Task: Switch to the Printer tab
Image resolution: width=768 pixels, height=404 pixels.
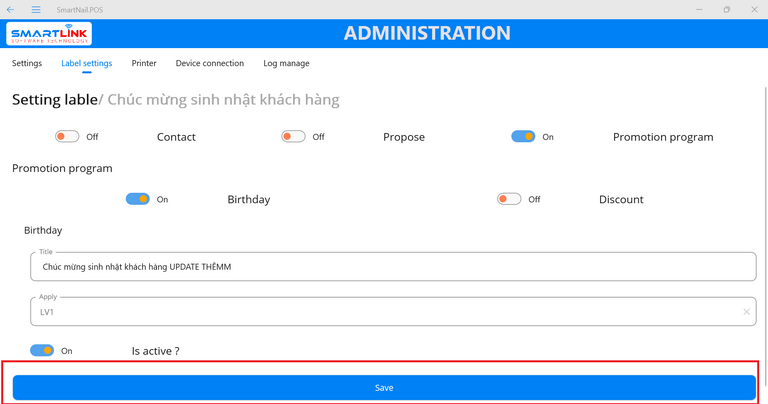Action: coord(144,63)
